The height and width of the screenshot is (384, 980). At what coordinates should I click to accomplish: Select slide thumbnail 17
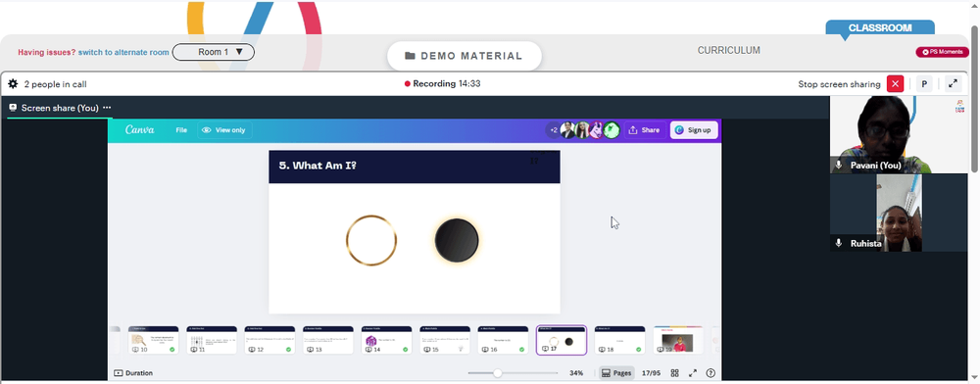tap(562, 340)
